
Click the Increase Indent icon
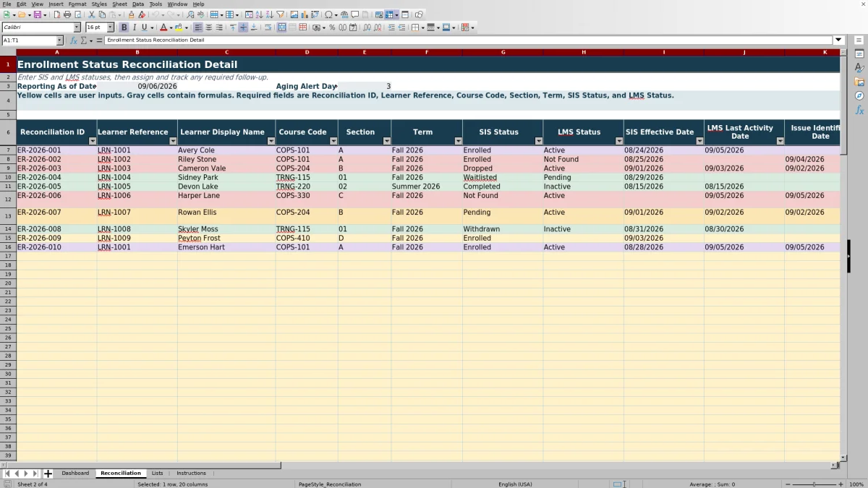pyautogui.click(x=391, y=27)
